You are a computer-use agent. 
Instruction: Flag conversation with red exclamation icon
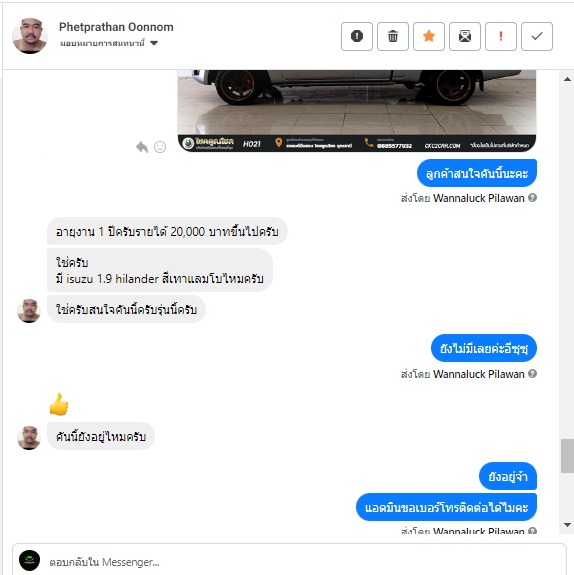pos(500,36)
